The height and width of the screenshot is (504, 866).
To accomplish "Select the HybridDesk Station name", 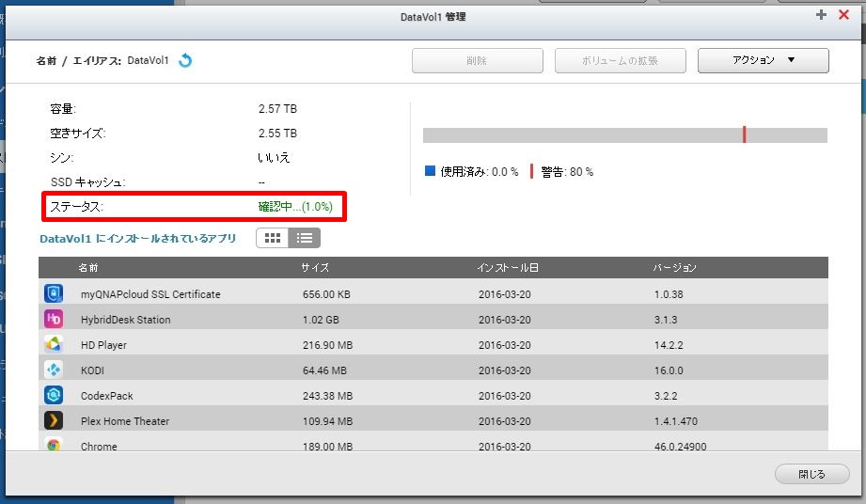I will pyautogui.click(x=126, y=320).
